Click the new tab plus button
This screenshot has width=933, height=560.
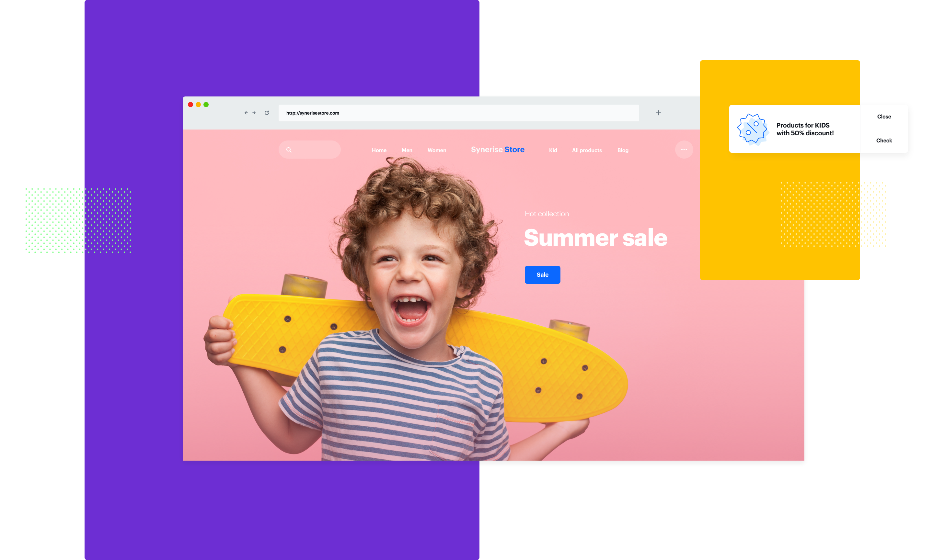click(x=658, y=113)
